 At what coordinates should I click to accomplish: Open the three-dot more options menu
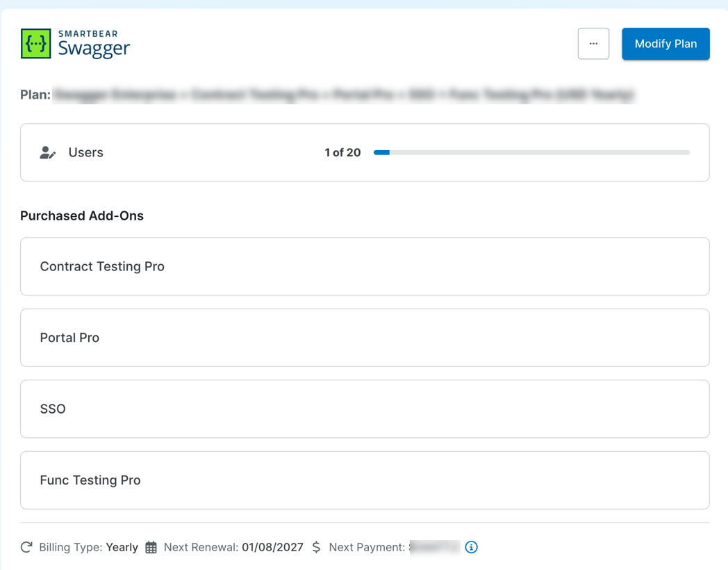tap(593, 44)
